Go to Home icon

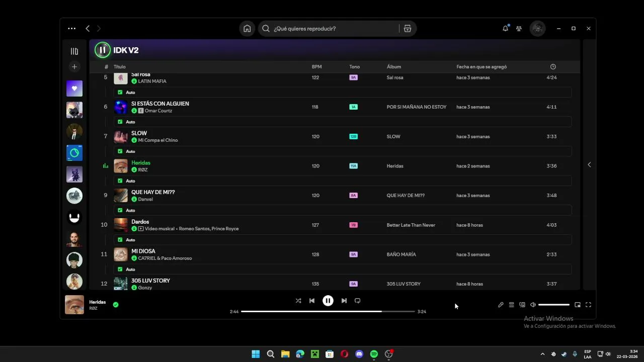point(247,29)
